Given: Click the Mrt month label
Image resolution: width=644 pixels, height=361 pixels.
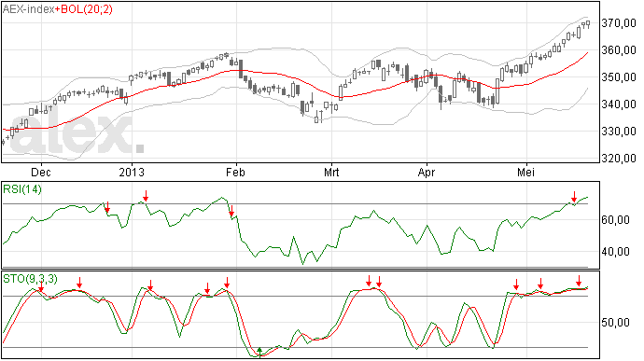Looking at the screenshot, I should pos(331,172).
